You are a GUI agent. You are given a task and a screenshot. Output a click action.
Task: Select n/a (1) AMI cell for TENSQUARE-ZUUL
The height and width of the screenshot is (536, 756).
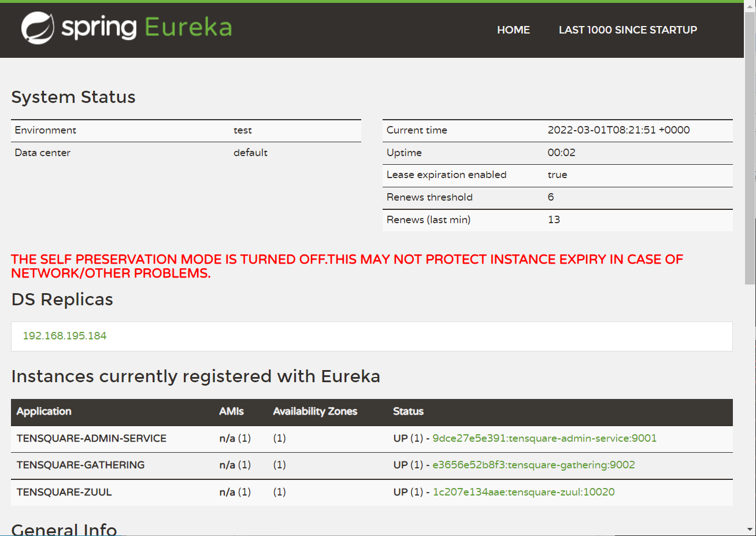click(235, 492)
